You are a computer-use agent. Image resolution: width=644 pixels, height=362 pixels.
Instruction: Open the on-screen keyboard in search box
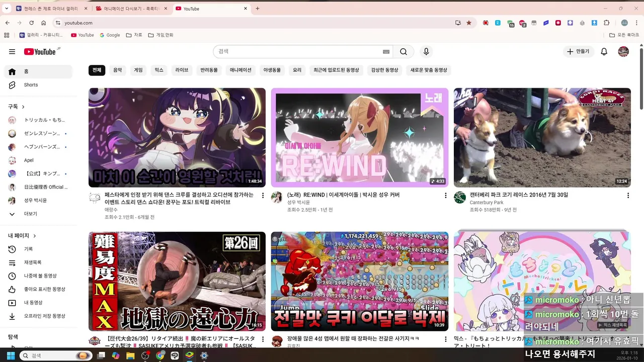pyautogui.click(x=386, y=52)
